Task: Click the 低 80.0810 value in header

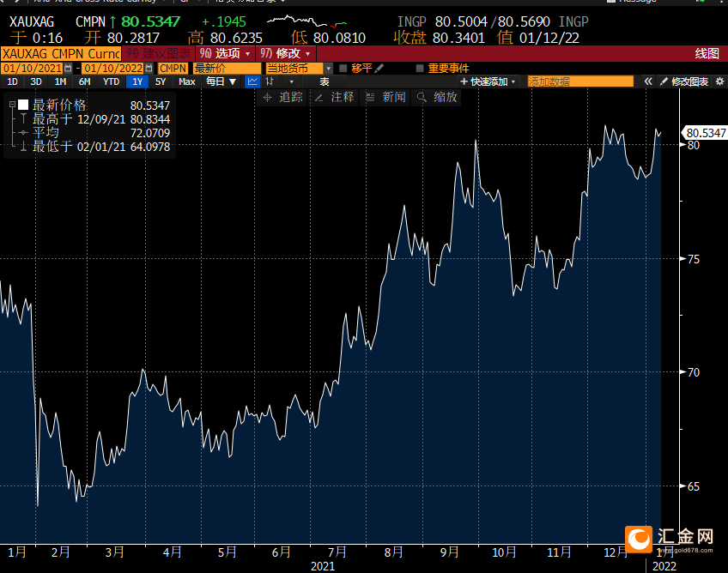Action: [x=328, y=38]
